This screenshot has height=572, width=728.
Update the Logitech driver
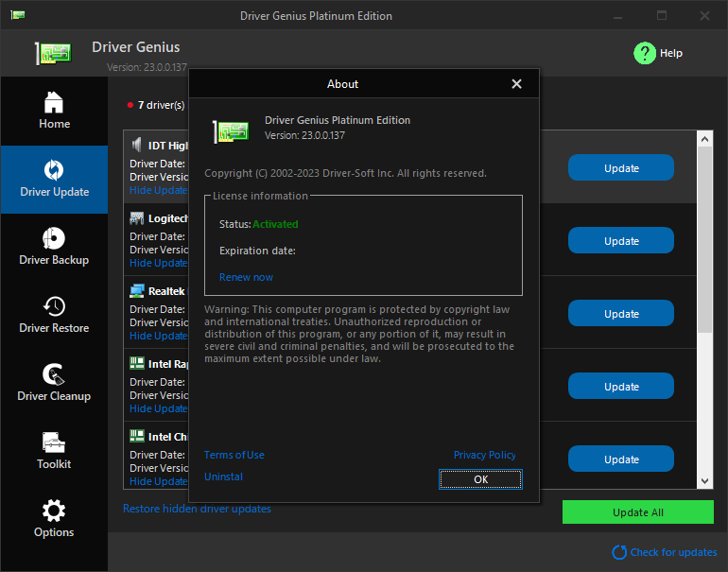[621, 240]
